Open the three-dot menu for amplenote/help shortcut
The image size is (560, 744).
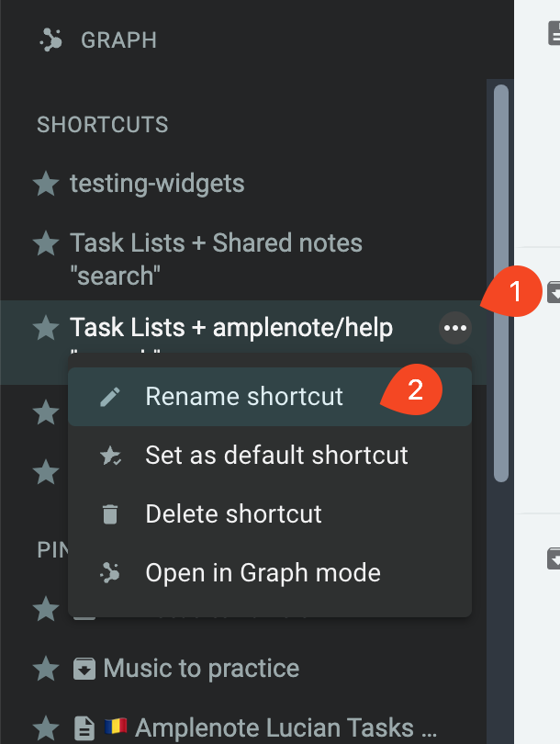click(455, 328)
